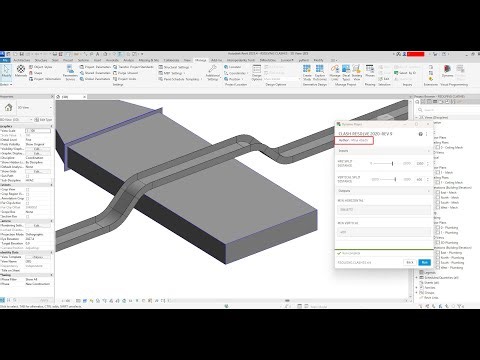This screenshot has height=360, width=480.
Task: Click Select by ID in Inquiry
Action: (405, 73)
